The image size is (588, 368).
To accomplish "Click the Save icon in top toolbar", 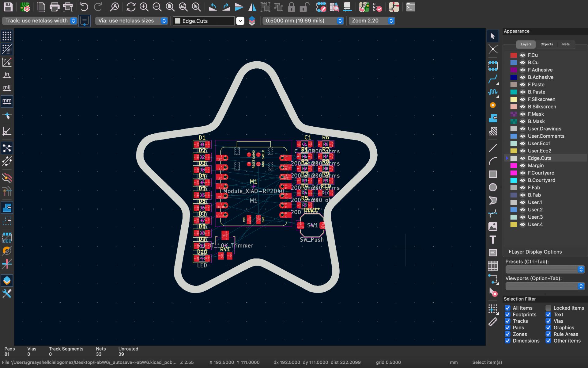I will point(8,7).
